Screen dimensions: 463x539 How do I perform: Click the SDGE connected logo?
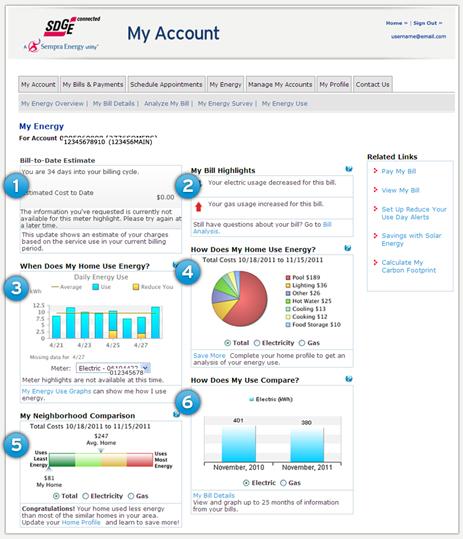point(71,26)
